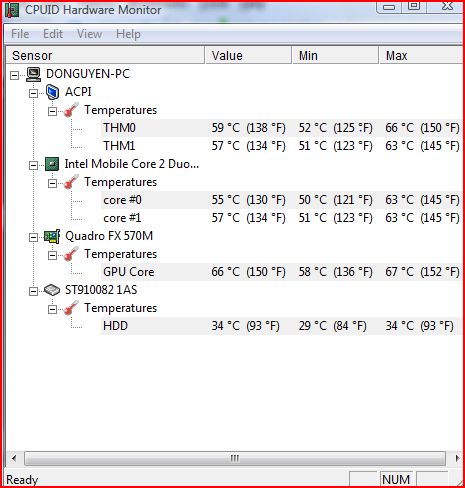Click the Sensor column header

tap(105, 55)
